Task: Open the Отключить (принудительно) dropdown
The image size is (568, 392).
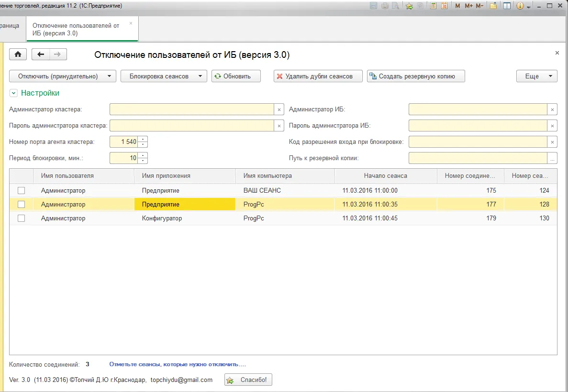Action: [63, 76]
